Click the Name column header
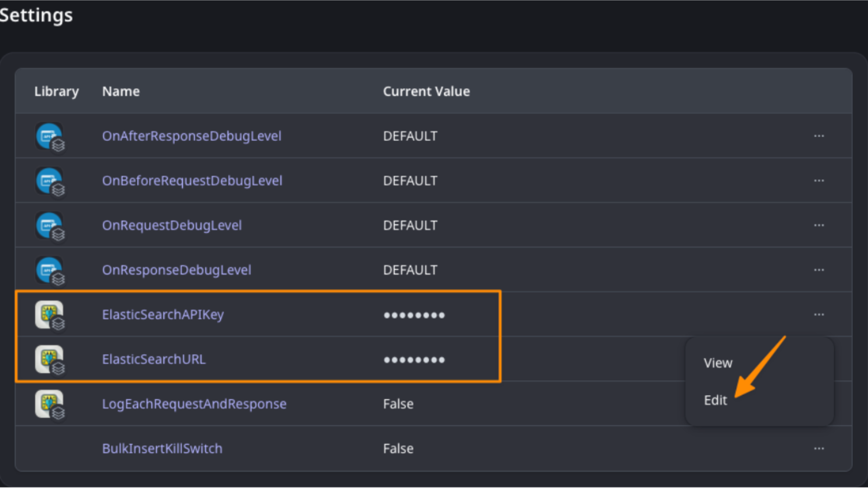This screenshot has height=488, width=868. click(x=121, y=91)
